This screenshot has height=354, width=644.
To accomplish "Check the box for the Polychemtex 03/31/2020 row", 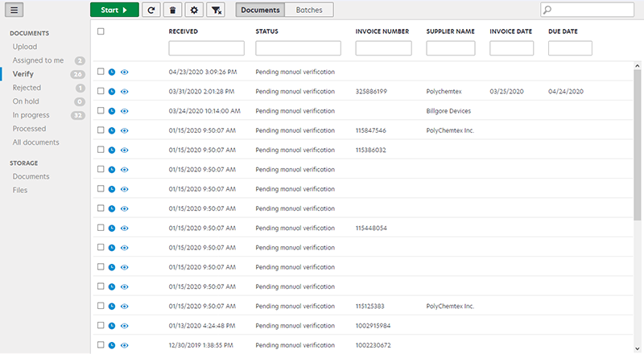I will [x=101, y=92].
